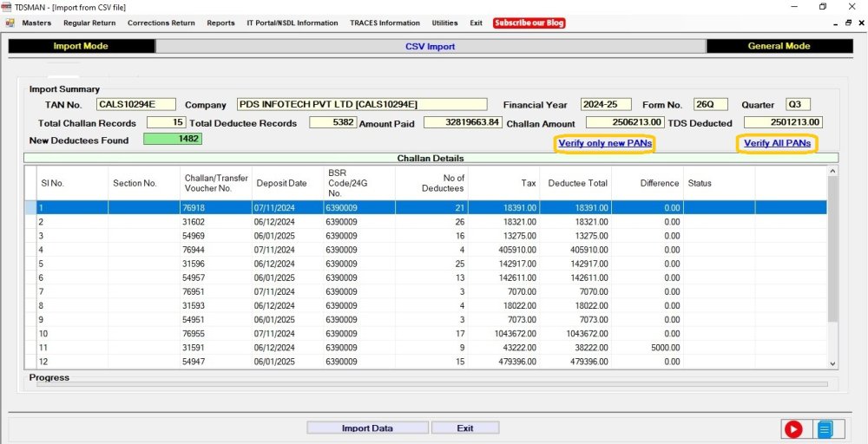Open the Corrections Return menu

161,23
